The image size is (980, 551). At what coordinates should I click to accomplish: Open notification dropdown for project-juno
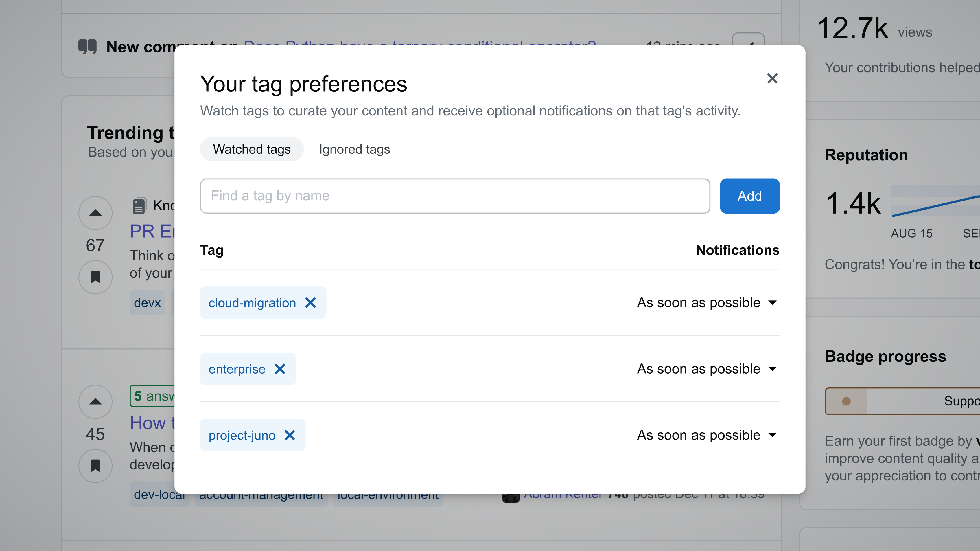click(x=707, y=435)
